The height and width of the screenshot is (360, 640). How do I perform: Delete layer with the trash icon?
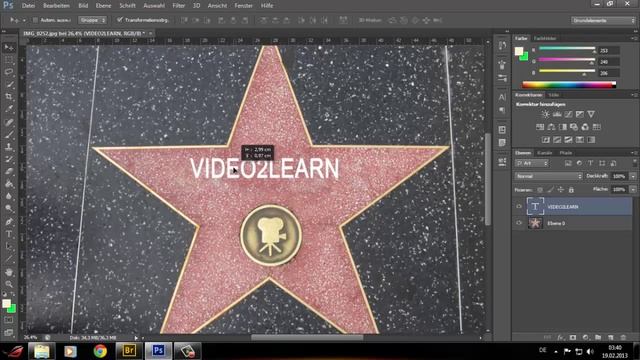[623, 338]
